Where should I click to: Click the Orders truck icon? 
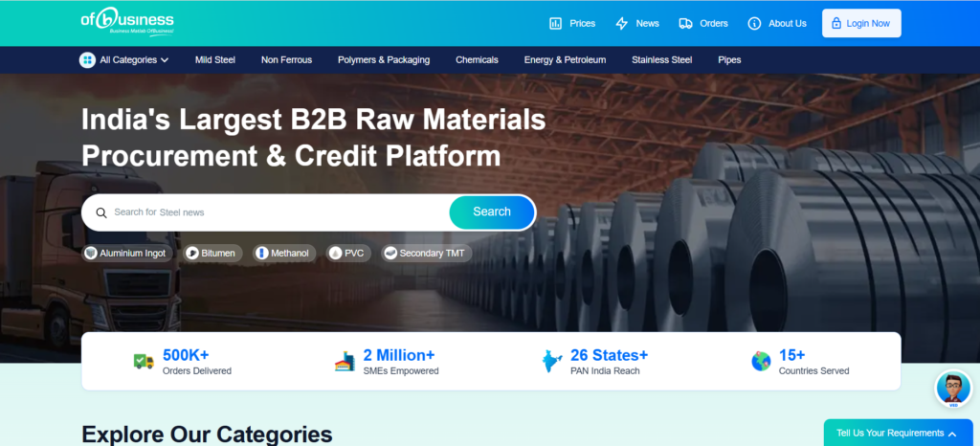tap(685, 24)
